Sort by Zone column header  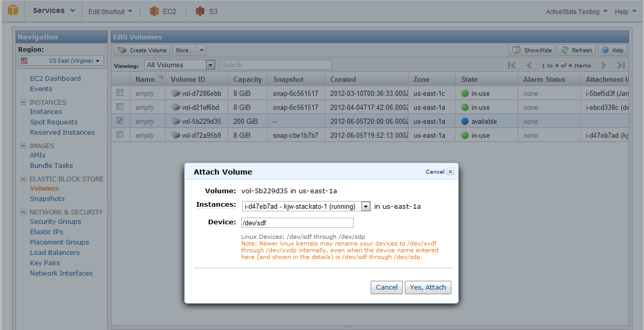(x=432, y=79)
